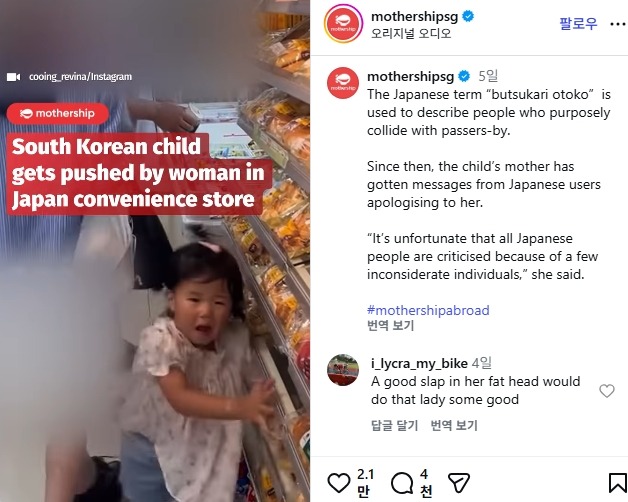Screen dimensions: 628x502
Task: Open the three-dot more options menu
Action: point(618,24)
